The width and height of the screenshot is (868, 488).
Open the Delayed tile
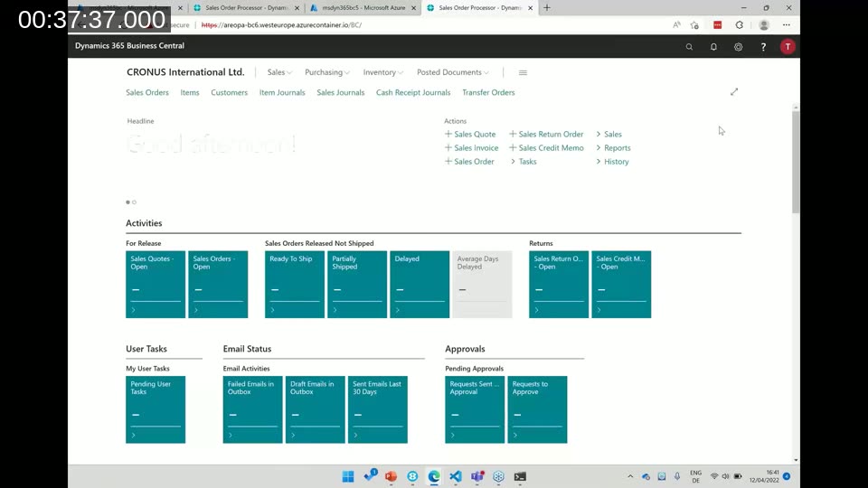click(420, 285)
